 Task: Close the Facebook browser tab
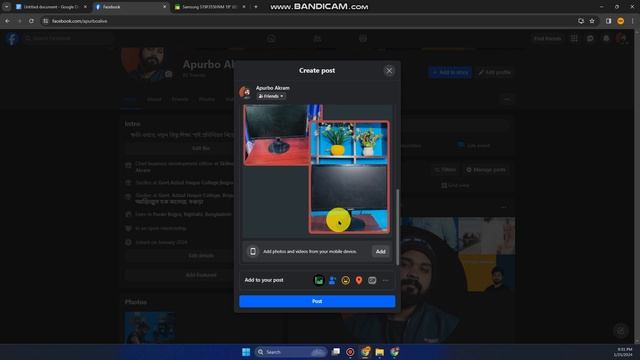tap(164, 7)
